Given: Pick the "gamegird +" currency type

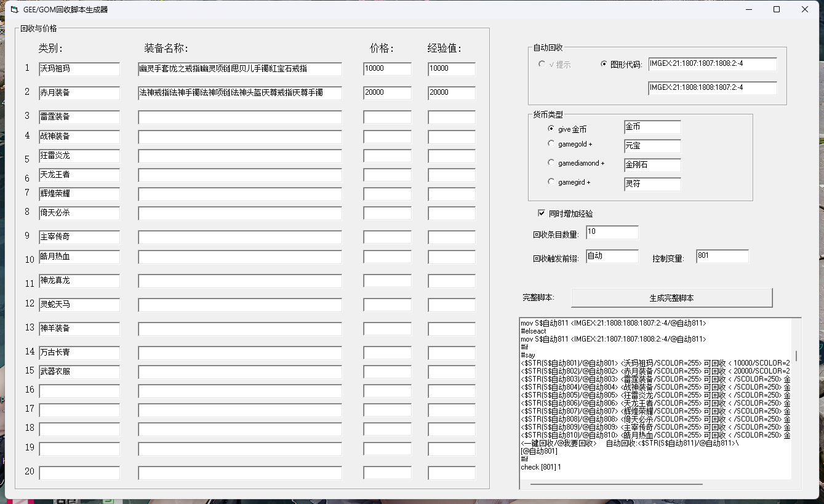Looking at the screenshot, I should 551,182.
